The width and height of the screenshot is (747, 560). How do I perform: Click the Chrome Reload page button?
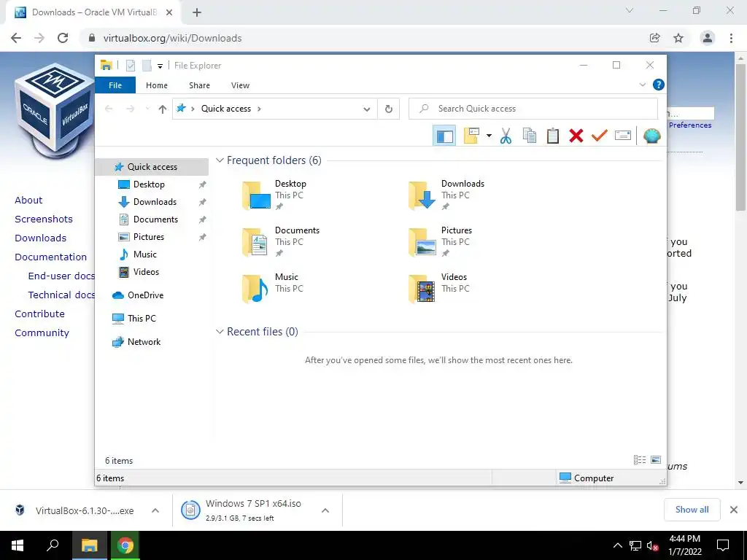point(63,38)
